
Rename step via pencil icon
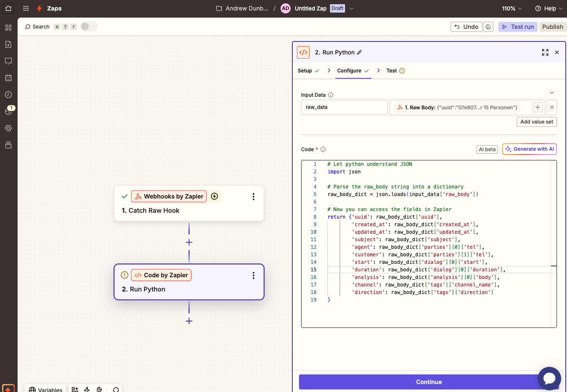(x=359, y=52)
